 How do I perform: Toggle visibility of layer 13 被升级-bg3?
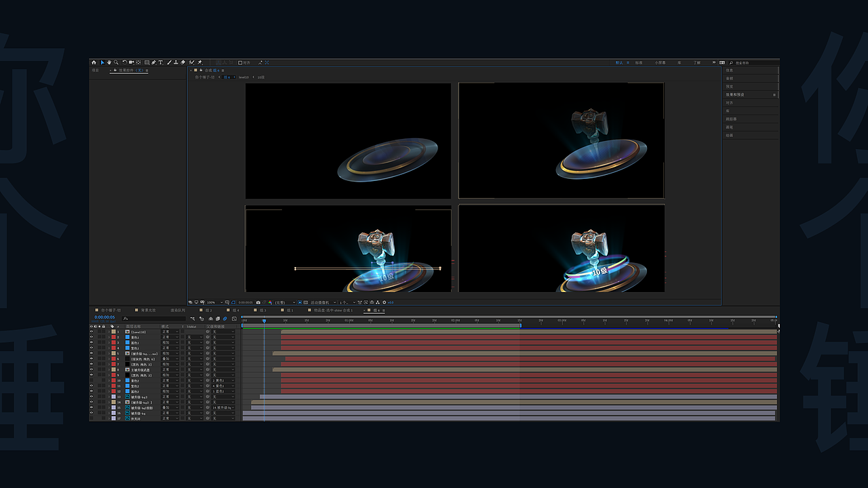tap(92, 396)
